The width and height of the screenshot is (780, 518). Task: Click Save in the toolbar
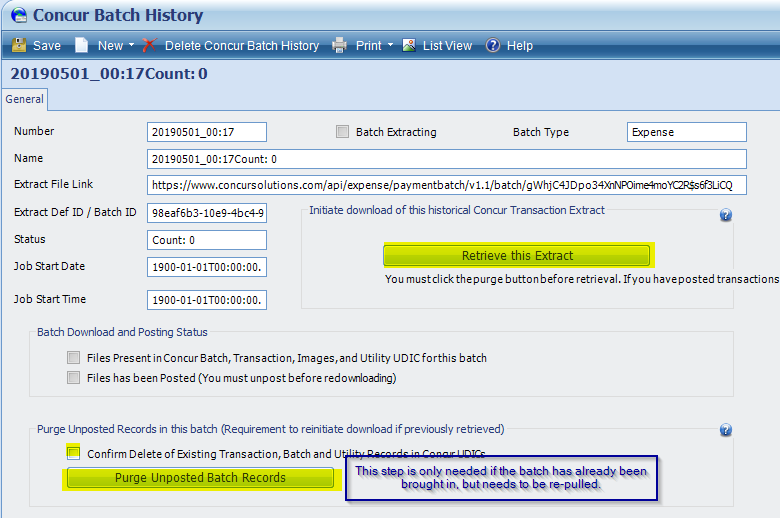[47, 46]
